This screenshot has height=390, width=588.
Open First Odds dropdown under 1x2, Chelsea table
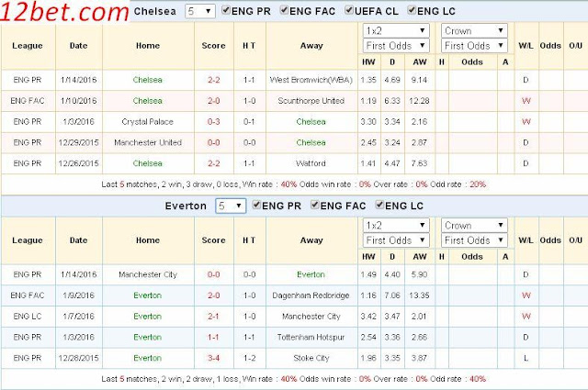click(x=396, y=46)
